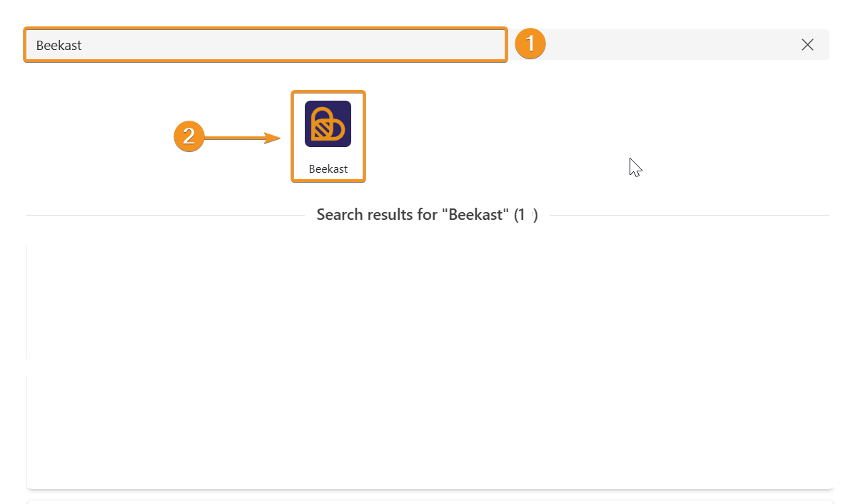Focus the search field containing Beekast

pyautogui.click(x=266, y=45)
